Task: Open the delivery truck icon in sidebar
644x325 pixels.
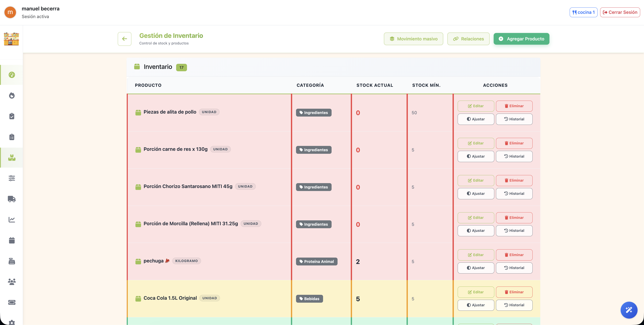Action: 12,199
